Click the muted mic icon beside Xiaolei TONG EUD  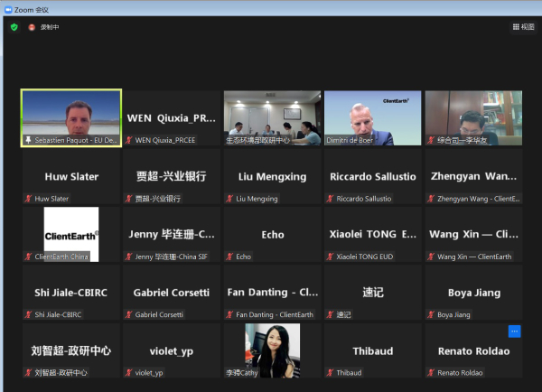coord(331,257)
